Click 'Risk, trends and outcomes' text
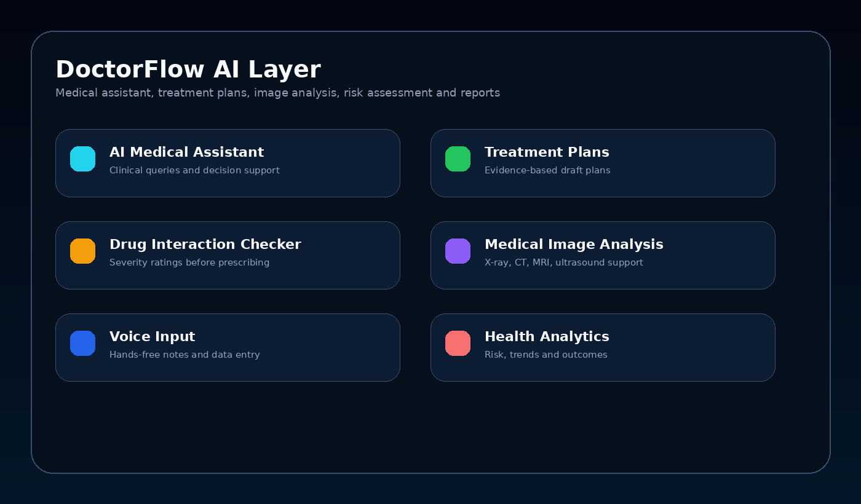The height and width of the screenshot is (504, 861). (x=546, y=355)
